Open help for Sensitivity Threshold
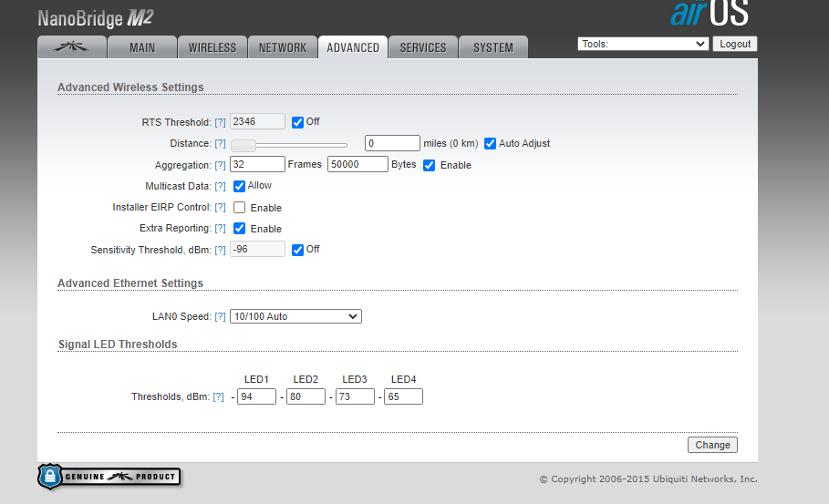829x504 pixels. (220, 250)
